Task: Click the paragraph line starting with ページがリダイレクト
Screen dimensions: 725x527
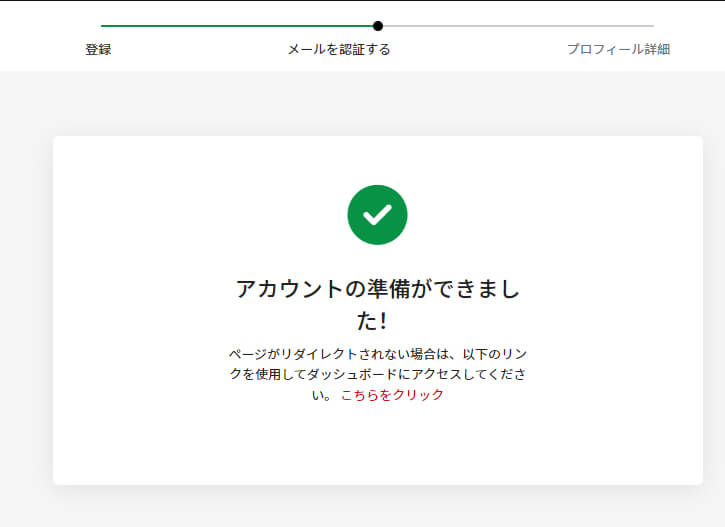Action: pyautogui.click(x=377, y=355)
